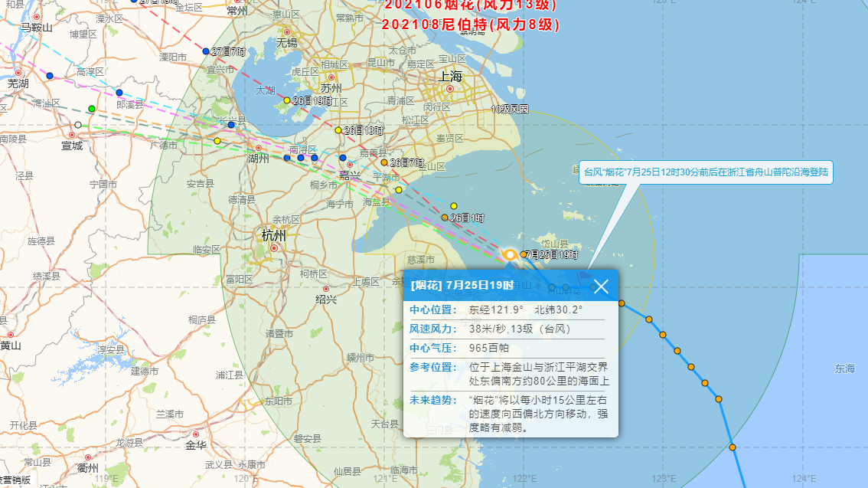Screen dimensions: 868x488
Task: Click the 中心位置 coordinates row in popup
Action: 507,310
